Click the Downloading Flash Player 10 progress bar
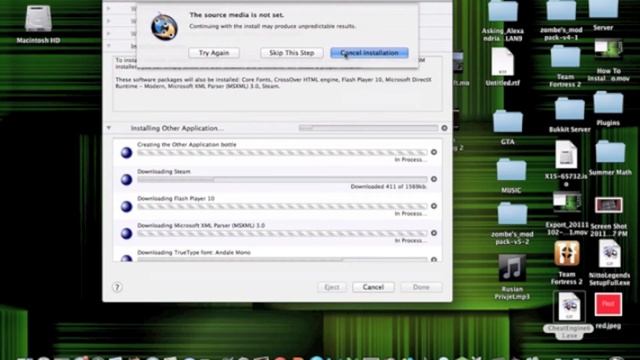Viewport: 640px width, 360px height. pos(282,206)
